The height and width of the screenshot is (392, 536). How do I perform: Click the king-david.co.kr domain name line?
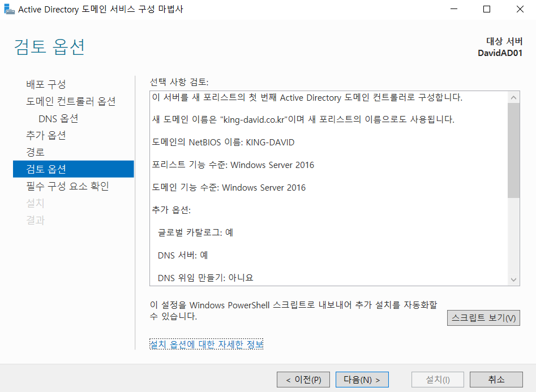[303, 119]
